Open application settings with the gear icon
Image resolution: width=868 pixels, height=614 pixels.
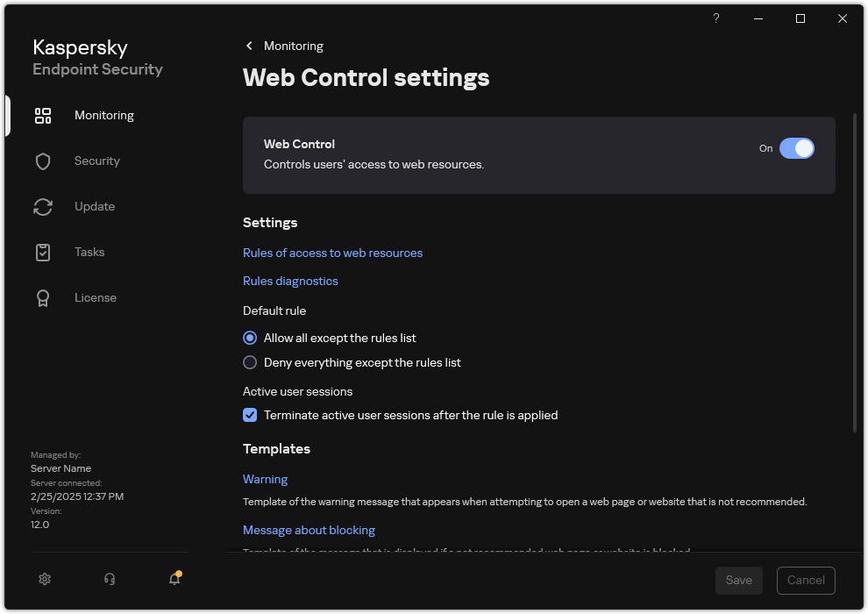coord(45,579)
